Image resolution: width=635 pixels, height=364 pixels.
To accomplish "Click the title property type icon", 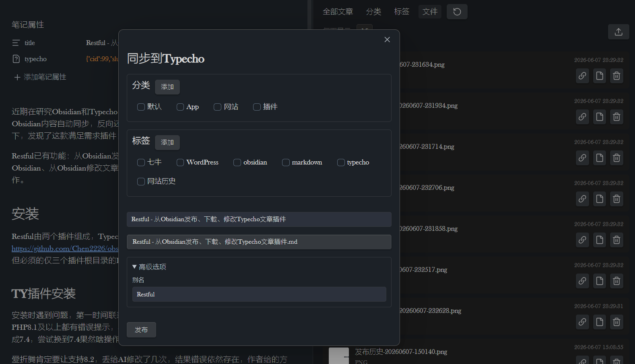I will coord(16,43).
